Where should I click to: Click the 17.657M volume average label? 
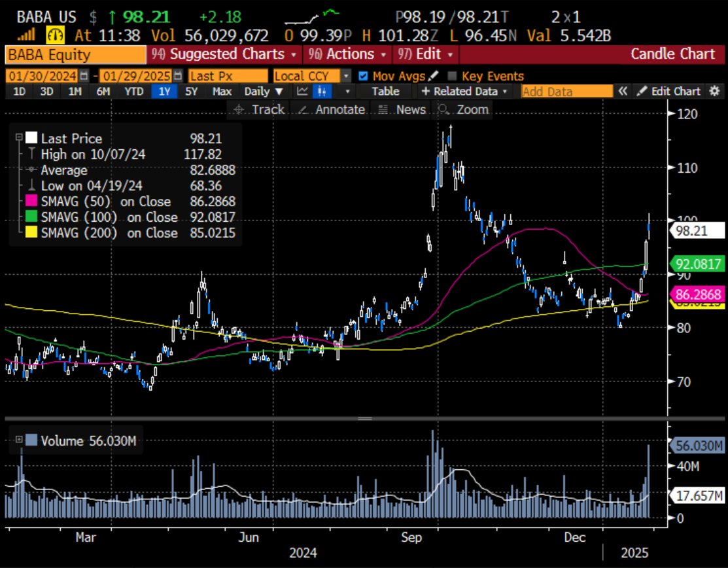pyautogui.click(x=696, y=495)
